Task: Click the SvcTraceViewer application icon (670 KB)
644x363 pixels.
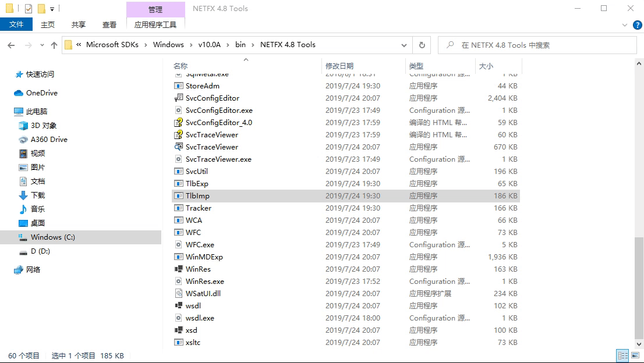Action: click(179, 147)
